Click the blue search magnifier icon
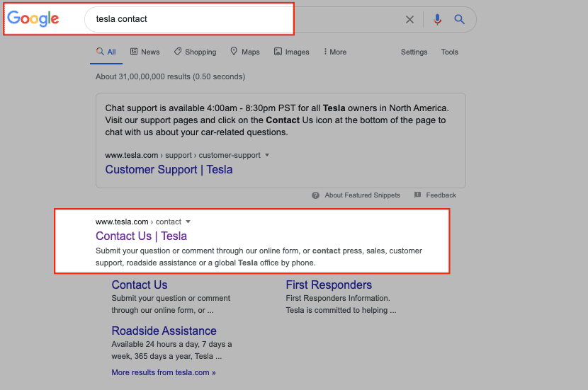This screenshot has height=390, width=588. pyautogui.click(x=460, y=20)
